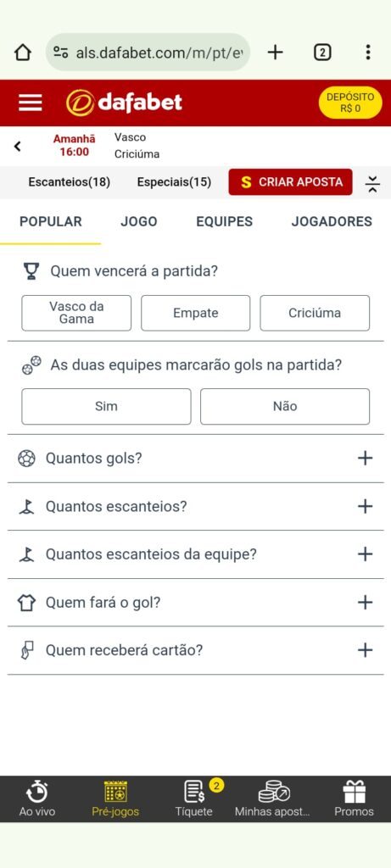Go to browser home page icon
Viewport: 391px width, 868px height.
point(22,53)
